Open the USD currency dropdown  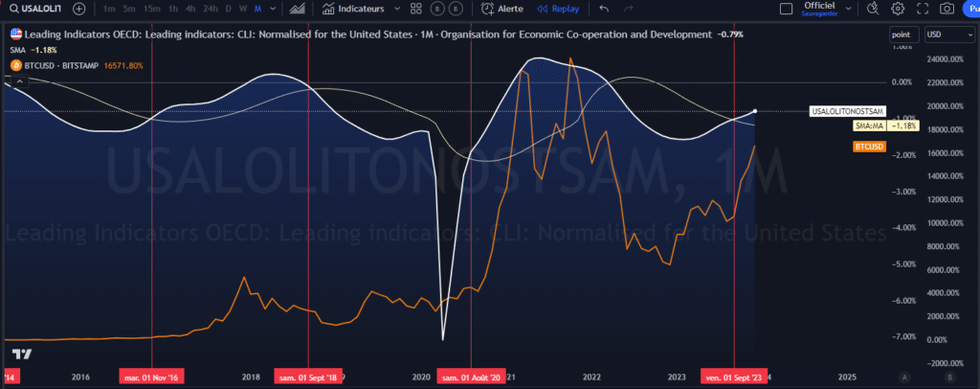click(950, 35)
